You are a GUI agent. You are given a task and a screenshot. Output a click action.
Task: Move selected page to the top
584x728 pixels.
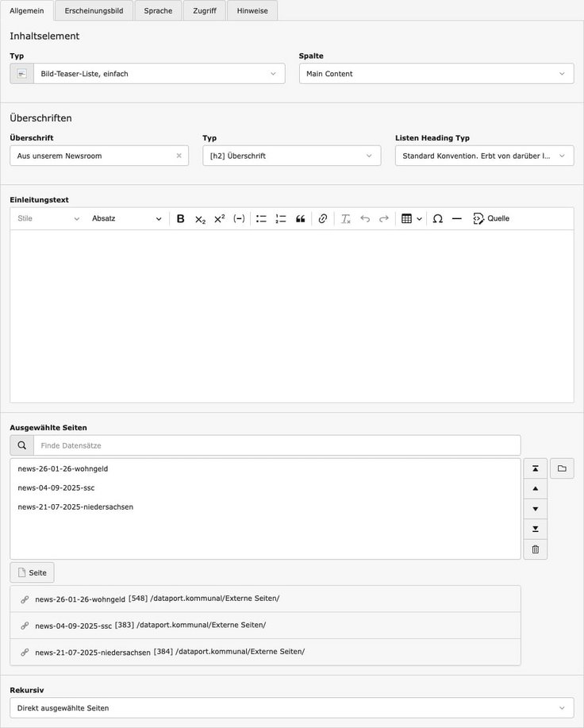pos(535,468)
